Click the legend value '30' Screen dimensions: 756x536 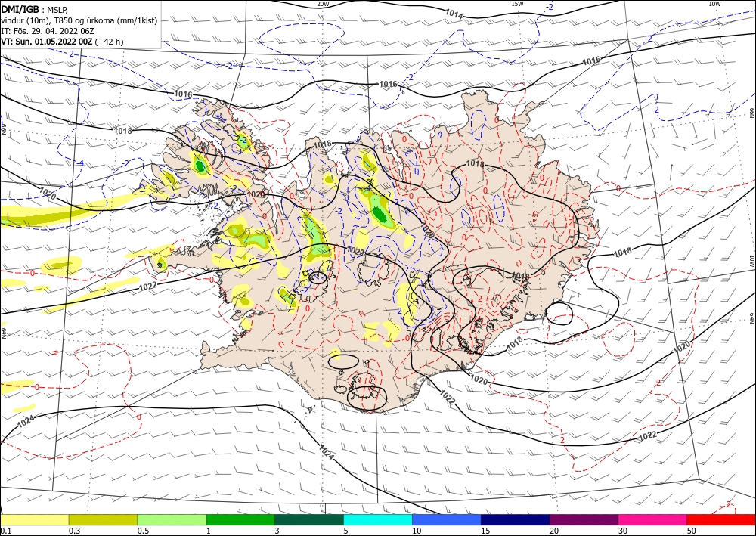(x=623, y=531)
